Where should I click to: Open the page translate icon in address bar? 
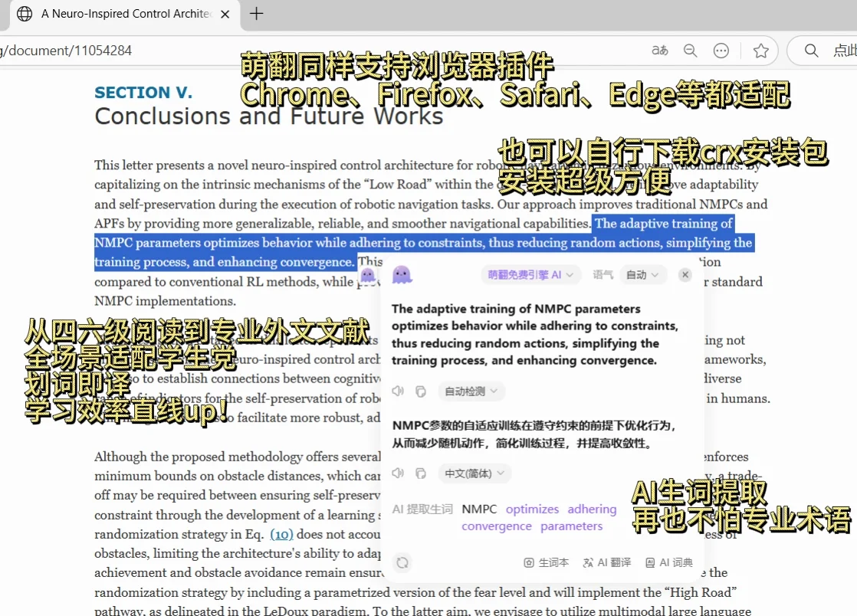click(660, 51)
